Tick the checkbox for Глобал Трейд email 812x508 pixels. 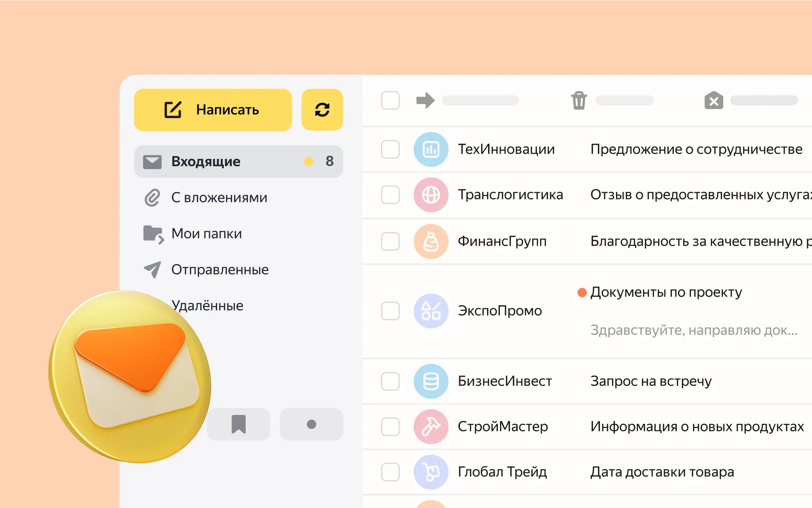coord(390,472)
